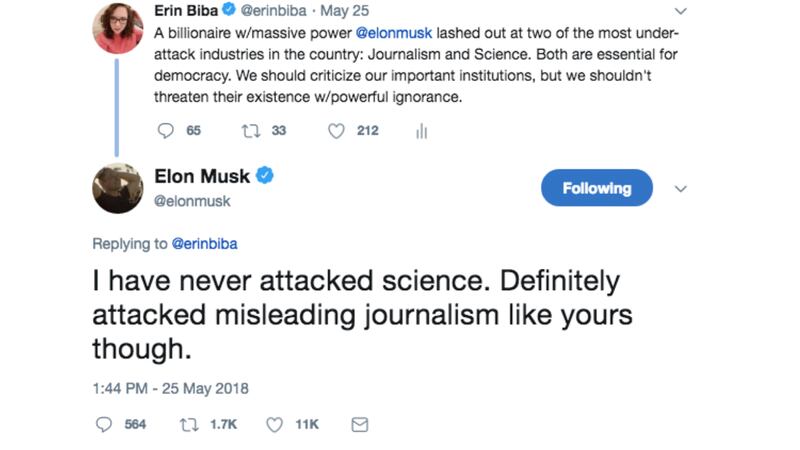Retweet Erin Biba's tweet
Viewport: 800px width, 450px height.
point(251,130)
